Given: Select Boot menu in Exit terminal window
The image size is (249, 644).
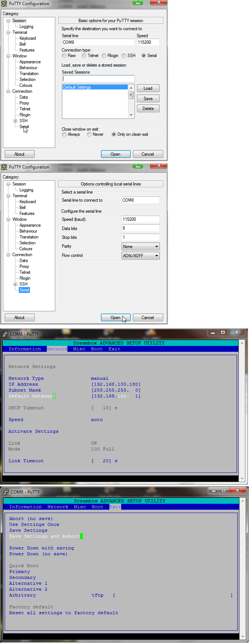Looking at the screenshot, I should tap(98, 507).
